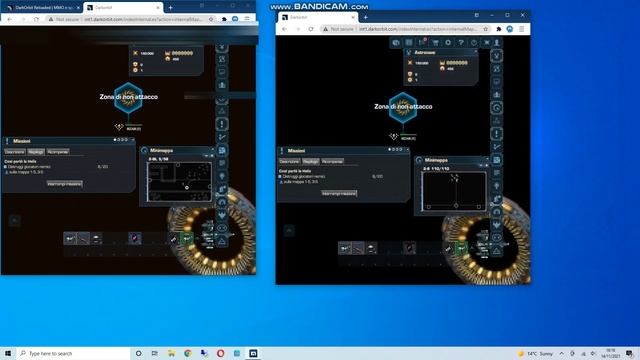Screen dimensions: 640x360
Task: Go back in the right browser window
Action: tap(284, 29)
